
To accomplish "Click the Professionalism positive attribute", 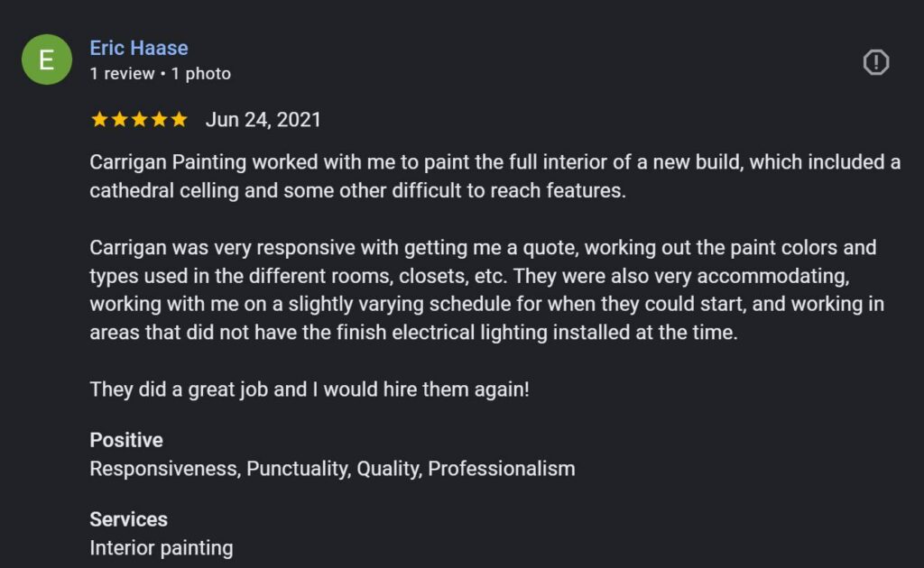I will click(502, 468).
